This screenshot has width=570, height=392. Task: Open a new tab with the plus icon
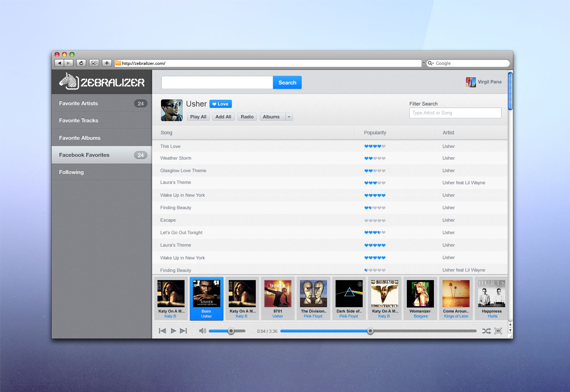click(x=107, y=63)
